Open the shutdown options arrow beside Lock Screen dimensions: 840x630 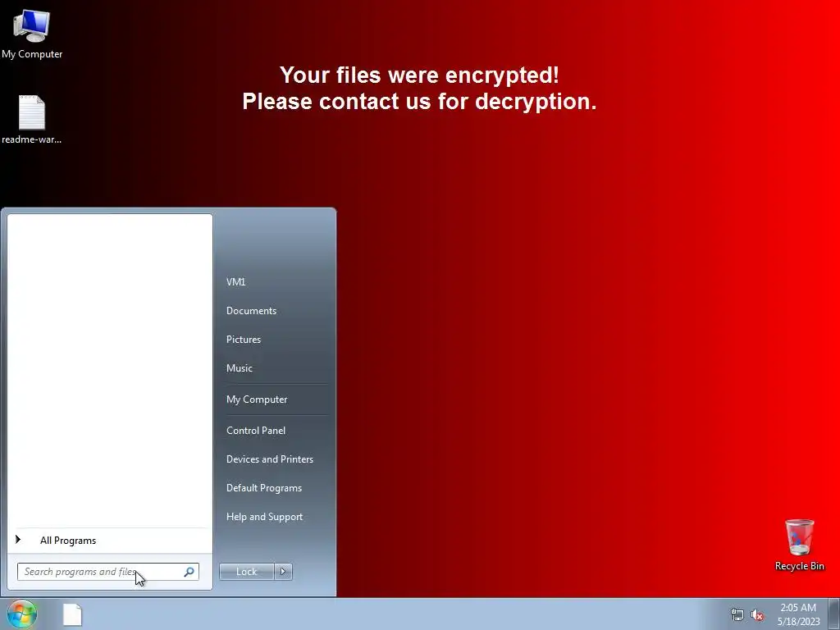pos(283,572)
